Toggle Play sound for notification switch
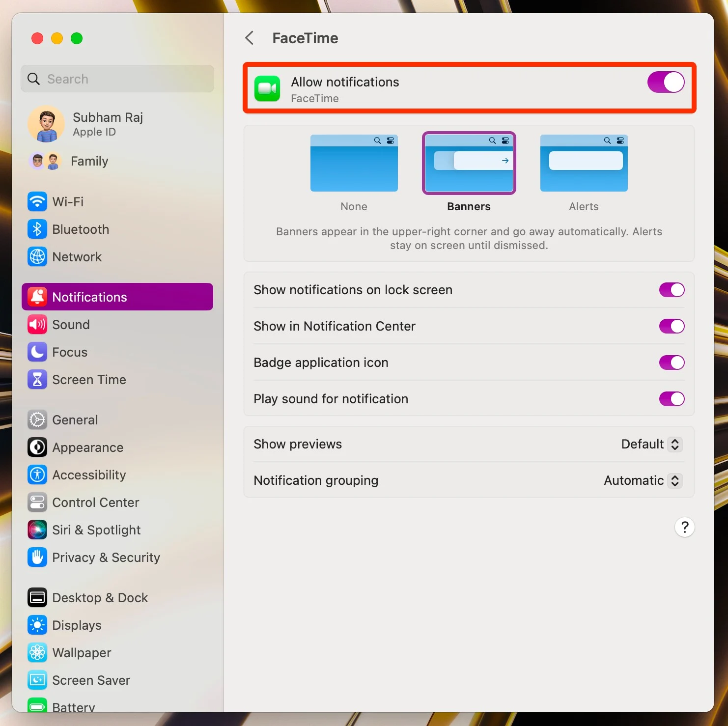This screenshot has width=728, height=726. (672, 399)
